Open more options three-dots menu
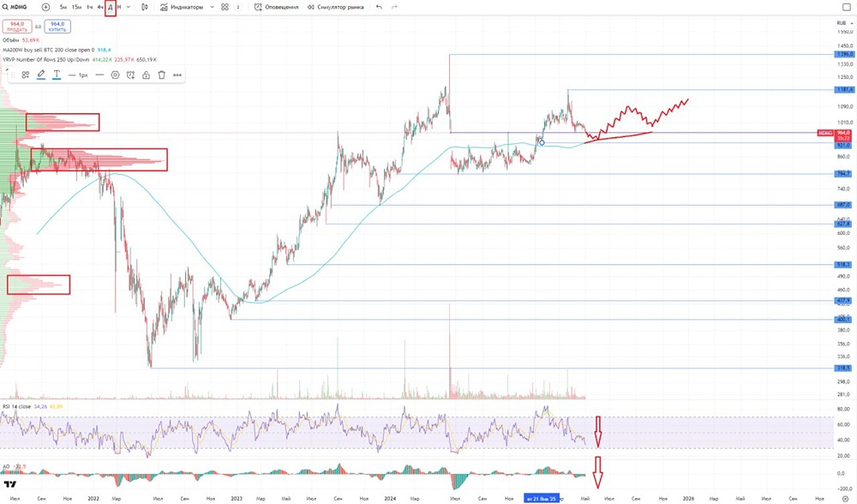 click(177, 75)
